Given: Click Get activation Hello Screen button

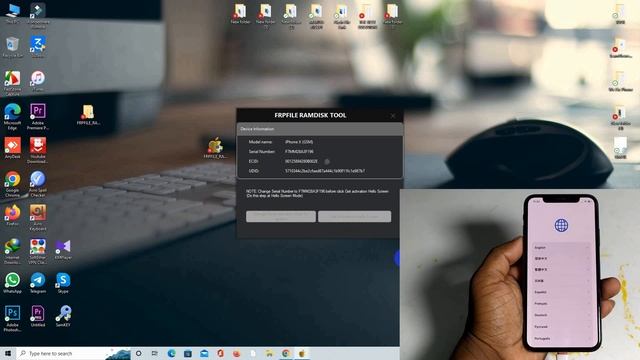Looking at the screenshot, I should coord(354,216).
